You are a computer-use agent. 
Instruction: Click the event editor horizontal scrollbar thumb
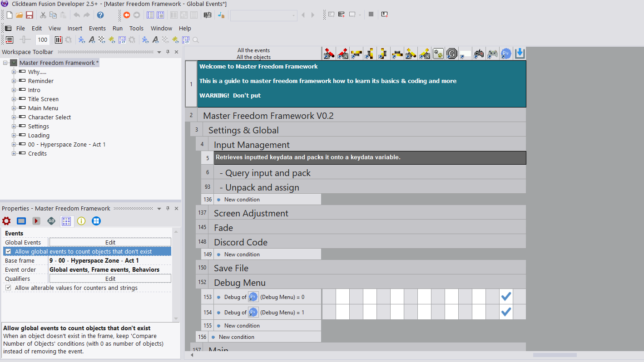(555, 355)
